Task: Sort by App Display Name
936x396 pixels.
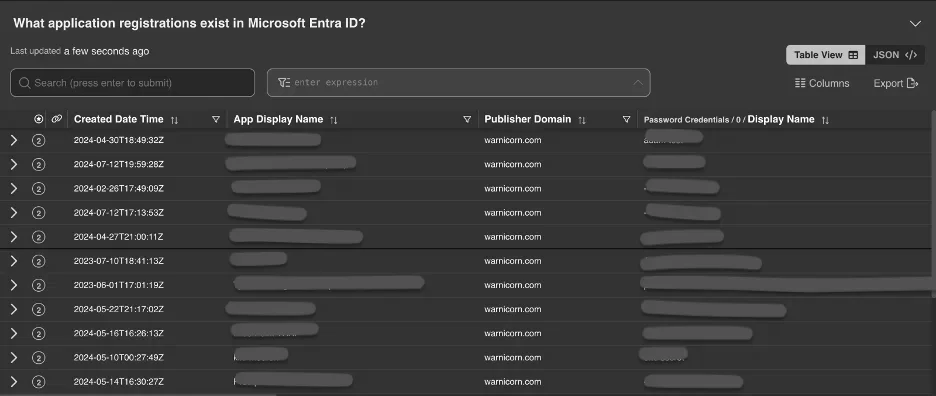Action: pyautogui.click(x=334, y=120)
